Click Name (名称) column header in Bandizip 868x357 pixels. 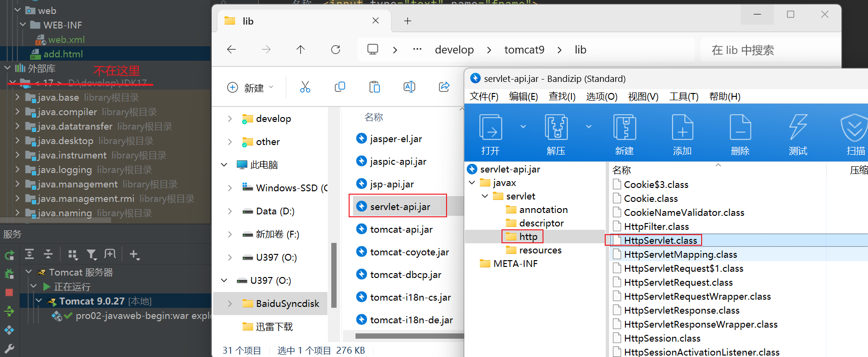tap(621, 170)
